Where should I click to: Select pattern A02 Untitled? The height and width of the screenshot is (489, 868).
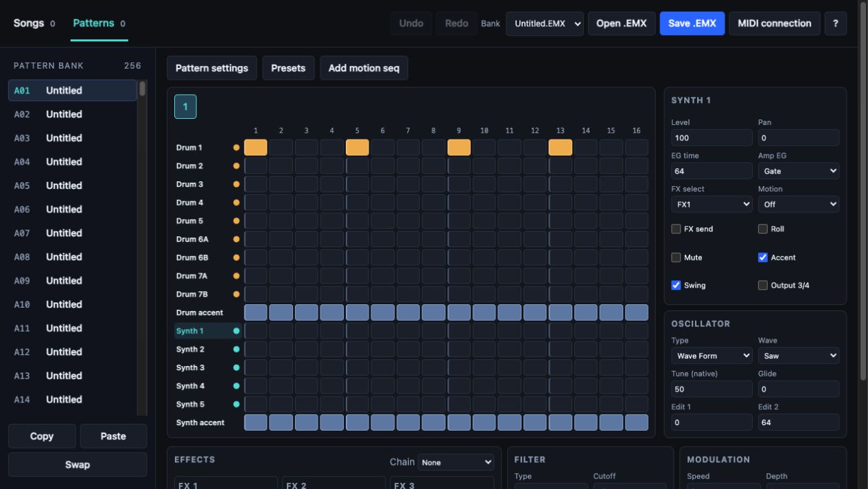(73, 114)
